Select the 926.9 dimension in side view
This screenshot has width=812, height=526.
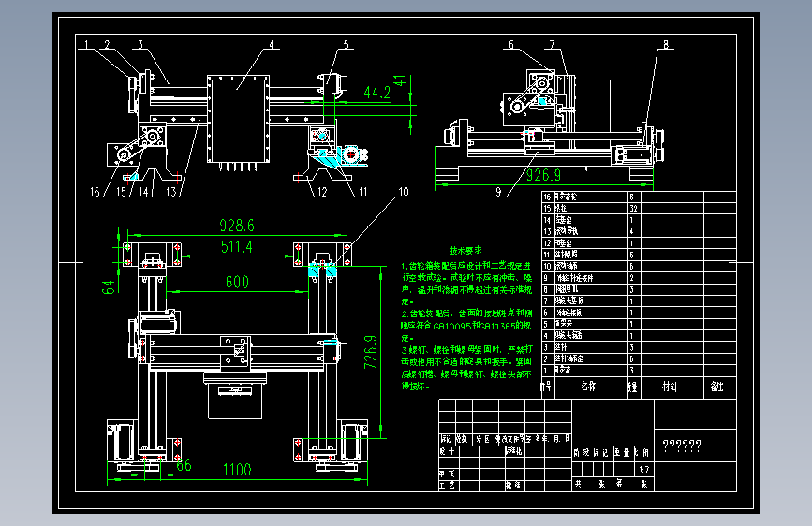click(x=543, y=175)
